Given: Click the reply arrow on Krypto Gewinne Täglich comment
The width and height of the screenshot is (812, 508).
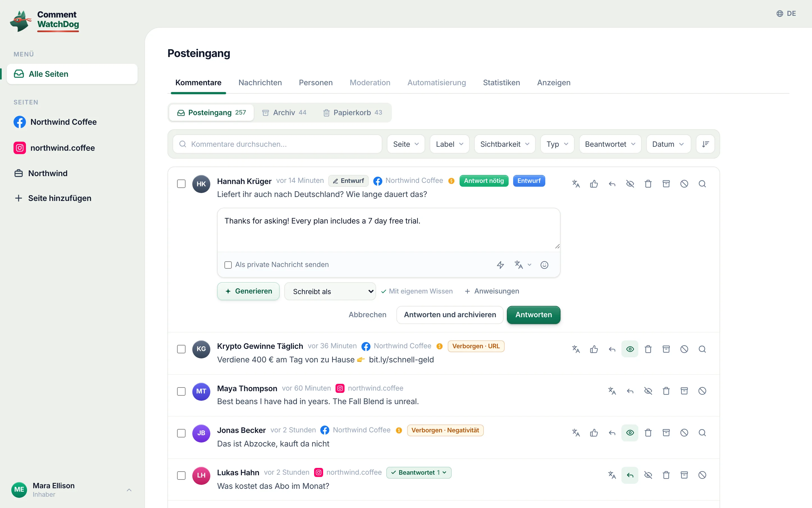Looking at the screenshot, I should click(612, 349).
